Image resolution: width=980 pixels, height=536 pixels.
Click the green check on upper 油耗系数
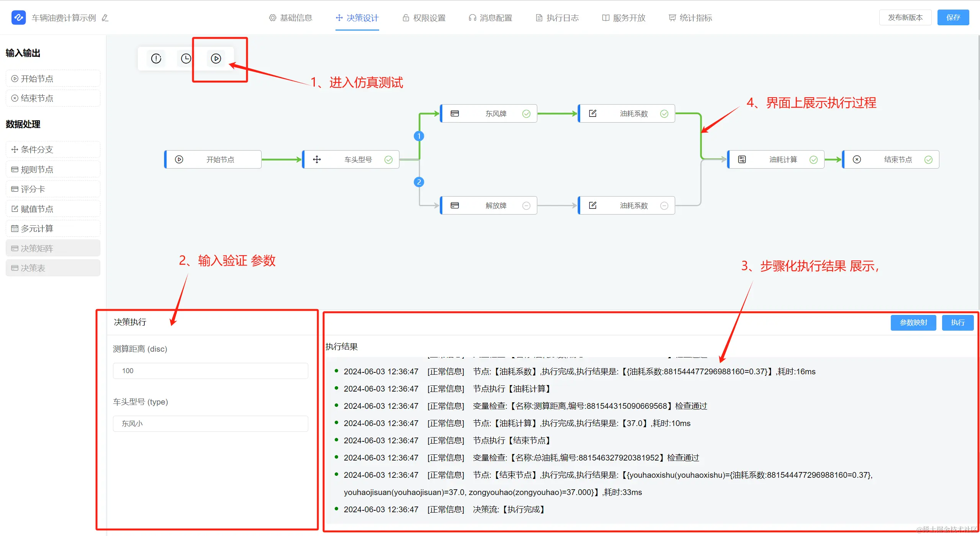[664, 114]
